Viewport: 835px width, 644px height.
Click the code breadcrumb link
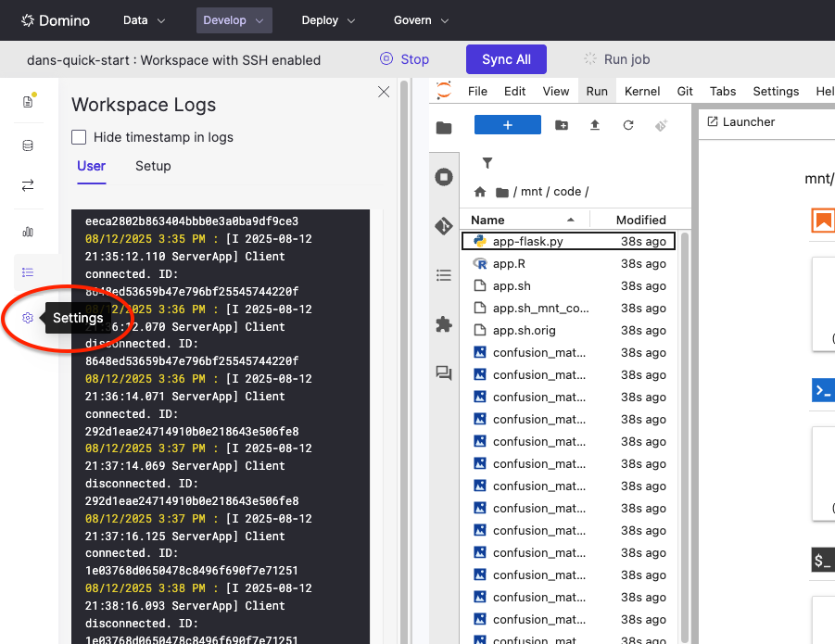point(567,192)
